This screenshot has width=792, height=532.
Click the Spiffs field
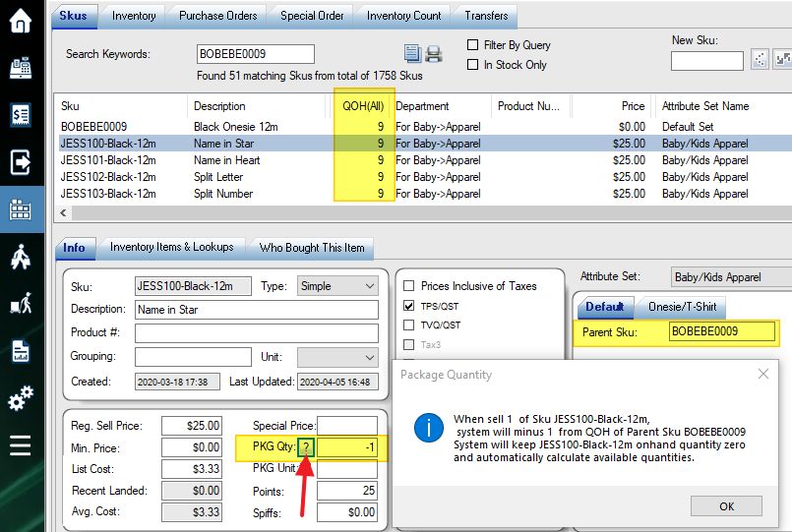[x=347, y=512]
